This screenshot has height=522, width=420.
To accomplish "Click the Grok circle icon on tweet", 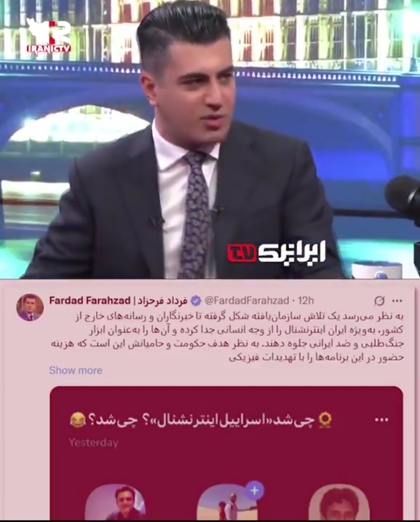I will pos(379,301).
